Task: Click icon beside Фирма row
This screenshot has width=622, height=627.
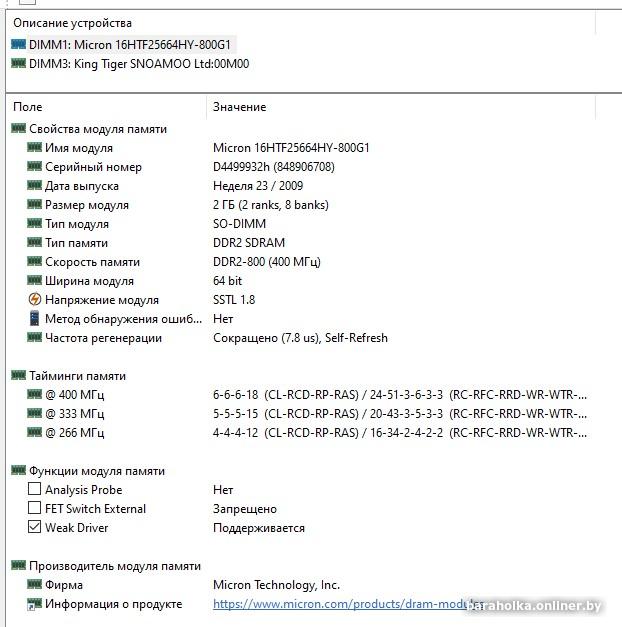Action: coord(34,584)
